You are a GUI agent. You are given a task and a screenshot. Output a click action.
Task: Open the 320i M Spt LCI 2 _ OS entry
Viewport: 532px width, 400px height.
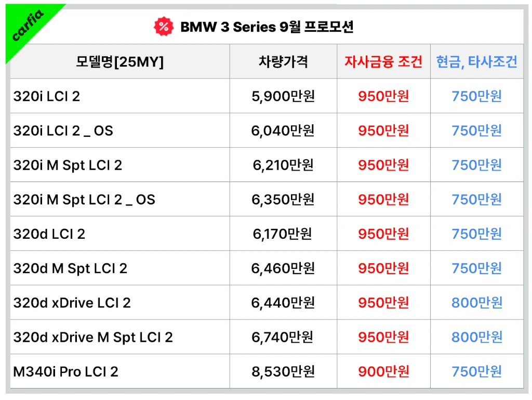pyautogui.click(x=84, y=199)
